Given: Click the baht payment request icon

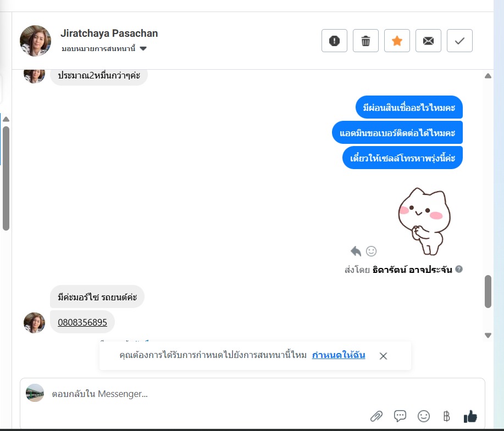Looking at the screenshot, I should coord(446,417).
